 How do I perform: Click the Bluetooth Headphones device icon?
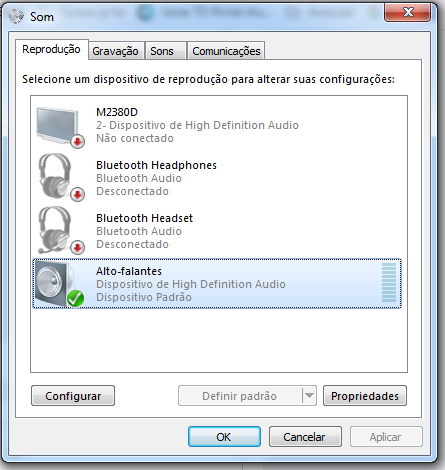60,177
